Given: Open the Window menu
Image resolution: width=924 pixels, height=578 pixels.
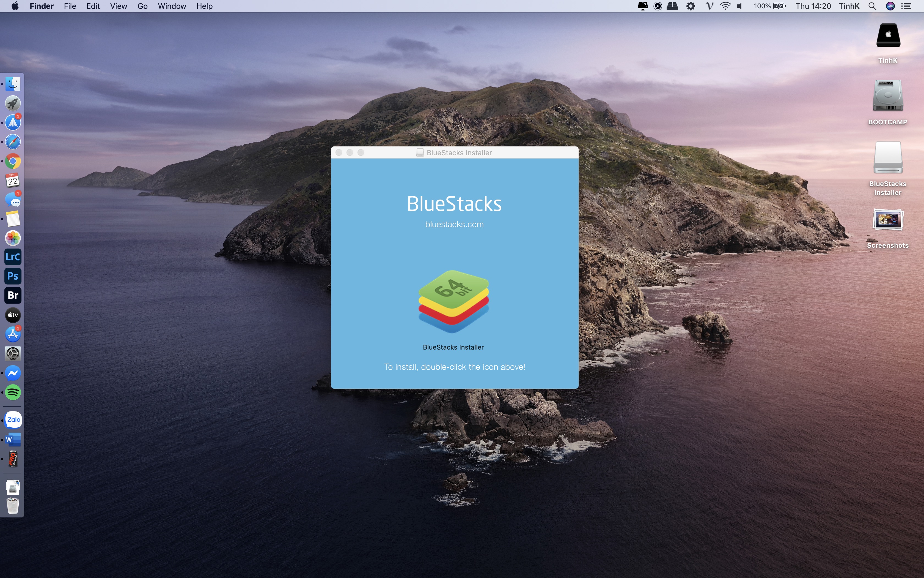Looking at the screenshot, I should 172,6.
